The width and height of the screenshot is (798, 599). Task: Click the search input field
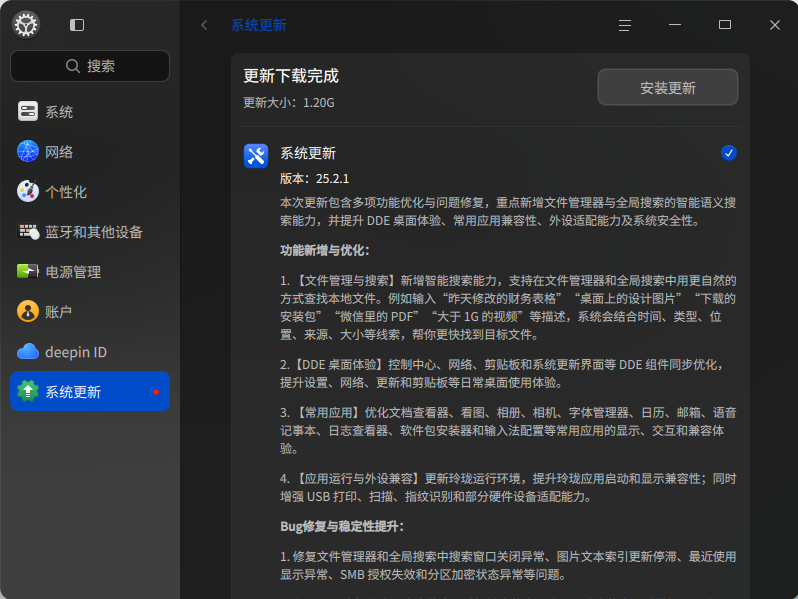point(90,66)
